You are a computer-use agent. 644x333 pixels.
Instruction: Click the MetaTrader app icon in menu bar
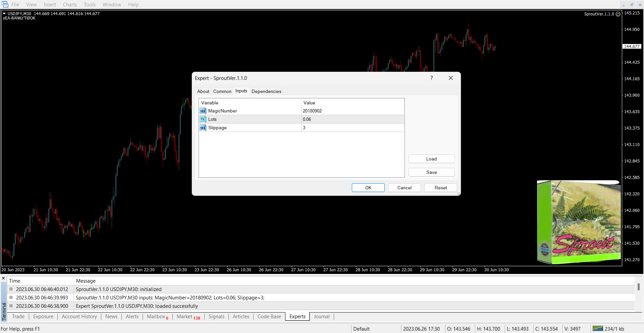pyautogui.click(x=5, y=4)
